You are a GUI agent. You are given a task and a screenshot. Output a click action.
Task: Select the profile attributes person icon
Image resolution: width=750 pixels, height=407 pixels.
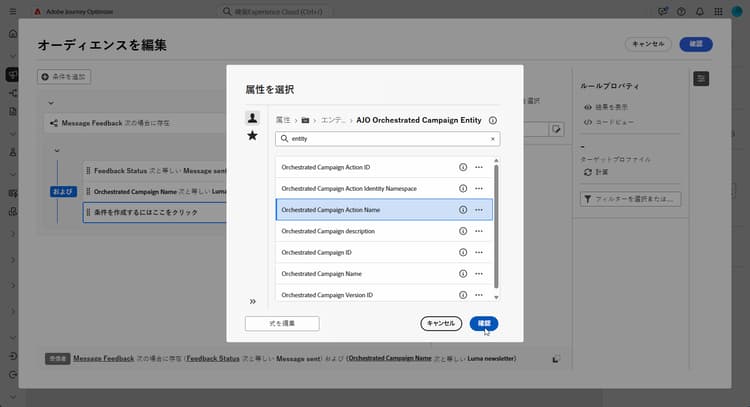(253, 118)
